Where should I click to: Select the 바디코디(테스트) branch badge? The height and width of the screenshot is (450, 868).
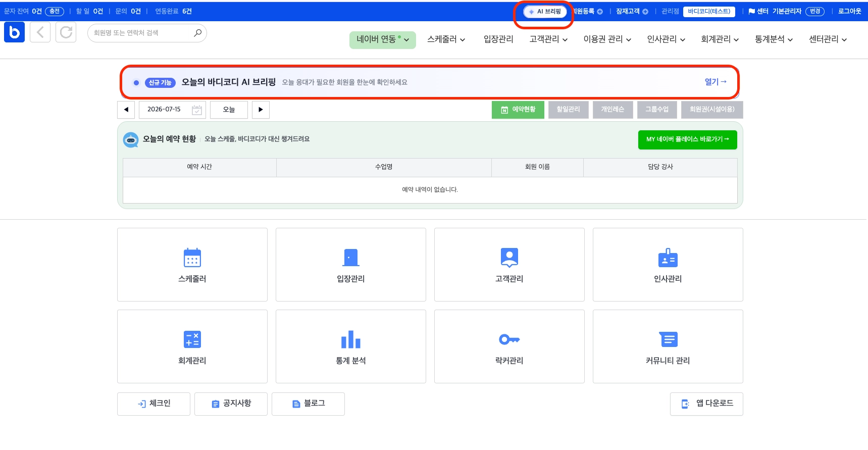point(709,12)
